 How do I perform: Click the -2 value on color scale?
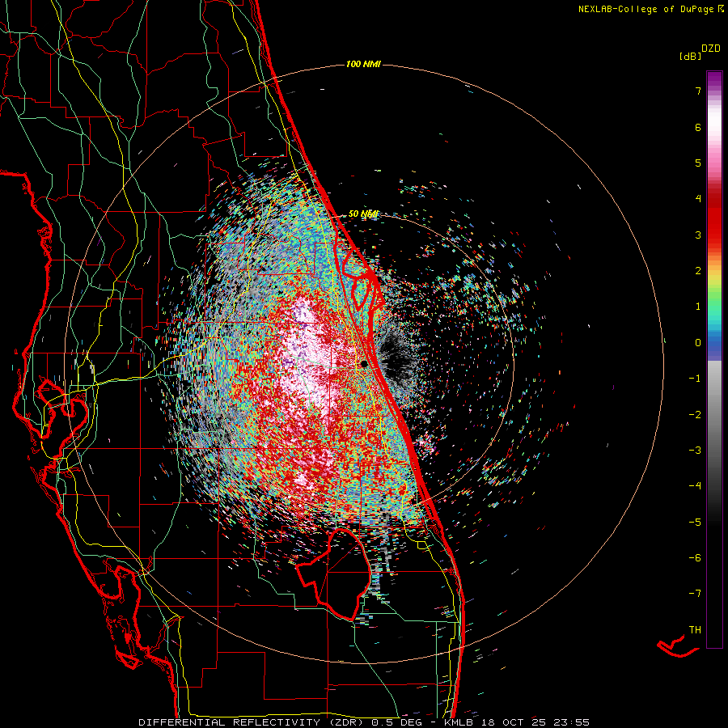tap(695, 415)
